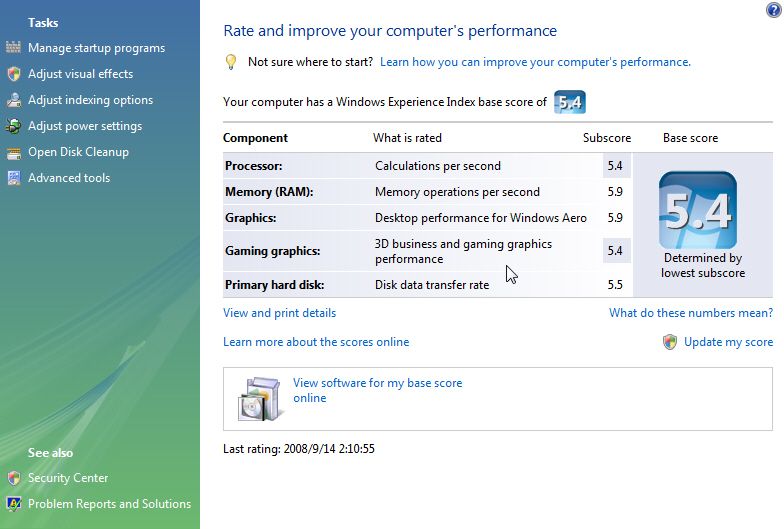
Task: Click Learn how you can improve performance link
Action: click(x=535, y=62)
